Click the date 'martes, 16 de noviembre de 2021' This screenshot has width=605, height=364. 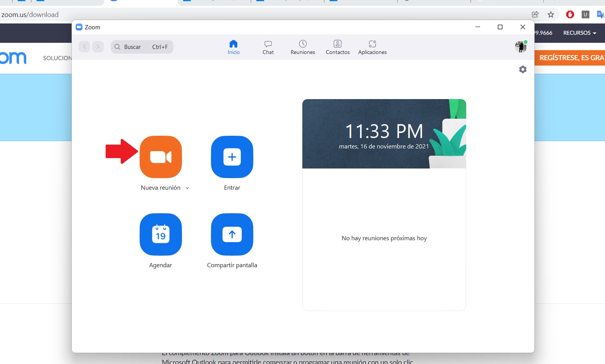(x=384, y=147)
